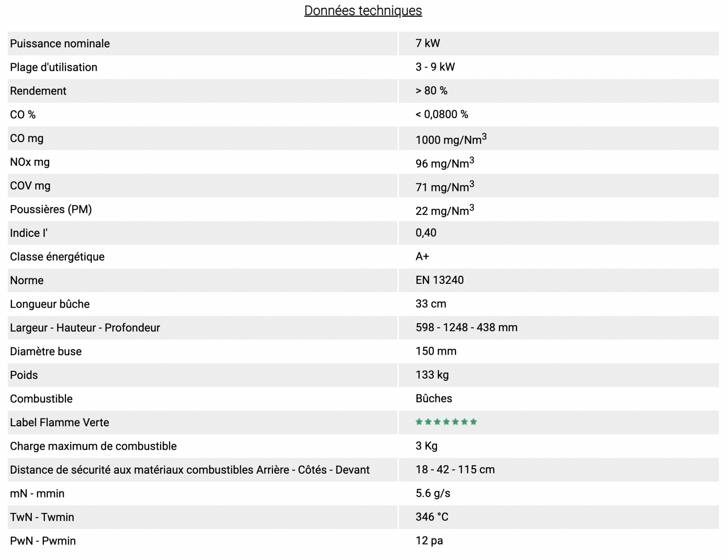Click the NOx mg label
Screen dimensions: 728x560
click(x=30, y=162)
